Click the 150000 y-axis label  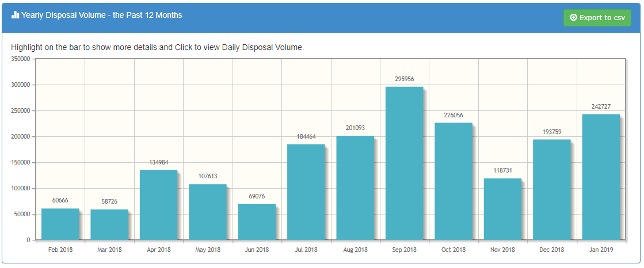[22, 163]
